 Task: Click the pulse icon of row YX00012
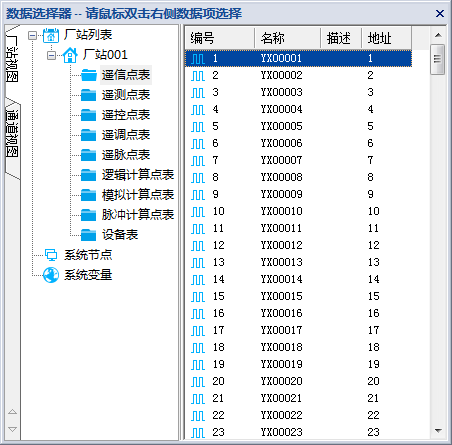(198, 246)
